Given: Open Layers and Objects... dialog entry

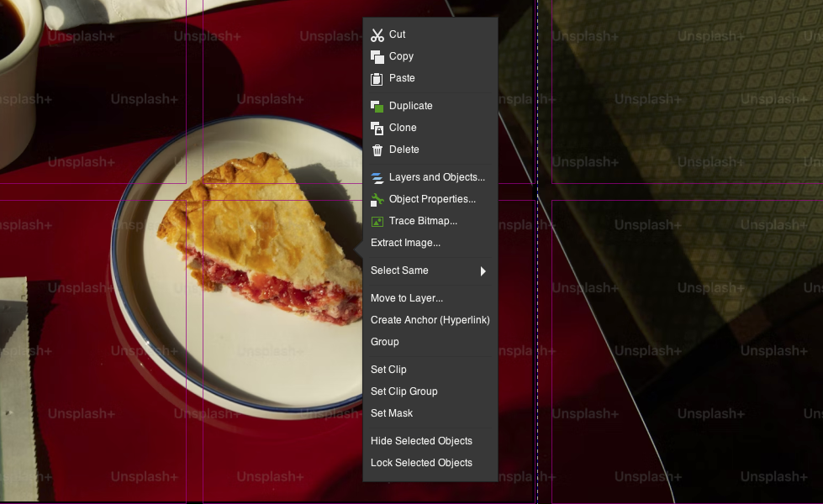Looking at the screenshot, I should 430,177.
